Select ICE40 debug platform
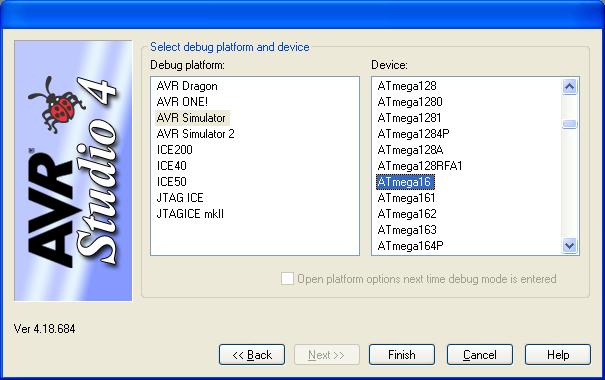Viewport: 605px width, 380px height. coord(172,166)
